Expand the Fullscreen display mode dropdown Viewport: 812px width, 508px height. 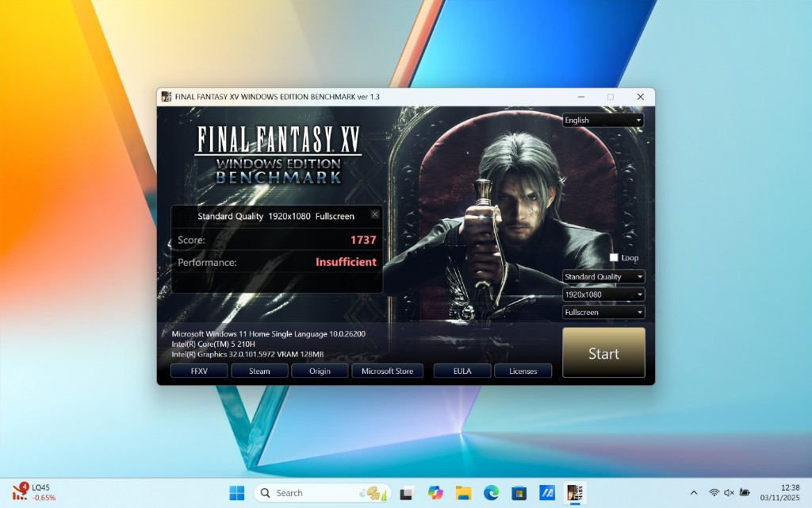click(603, 312)
